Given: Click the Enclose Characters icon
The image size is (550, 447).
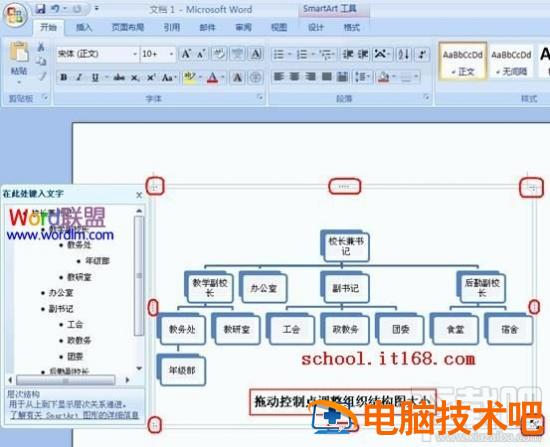Looking at the screenshot, I should pos(255,77).
